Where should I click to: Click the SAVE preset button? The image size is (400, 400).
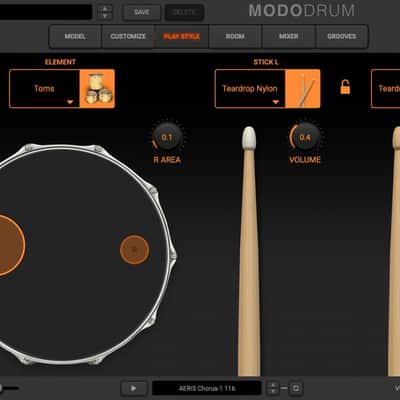pos(141,12)
